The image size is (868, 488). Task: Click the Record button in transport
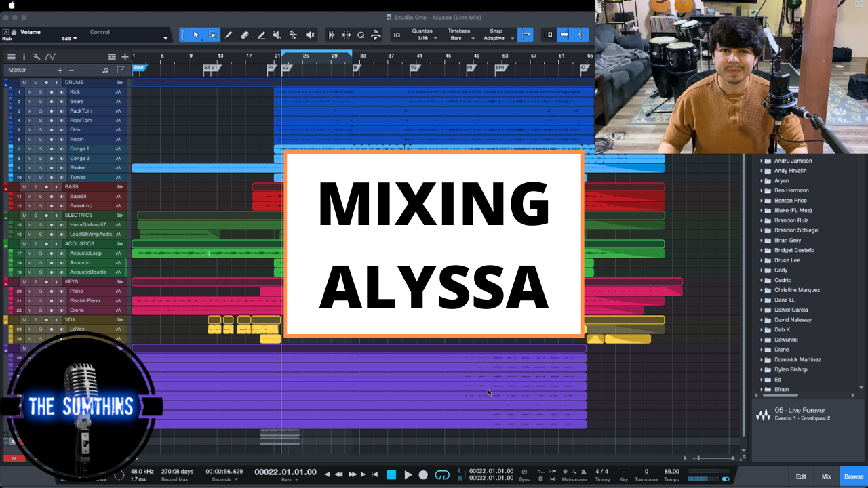click(x=423, y=474)
